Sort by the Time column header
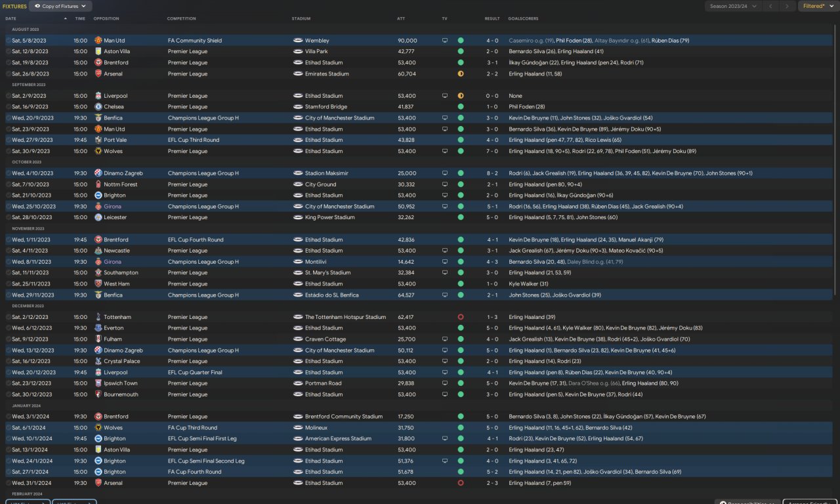This screenshot has height=504, width=840. [x=80, y=18]
